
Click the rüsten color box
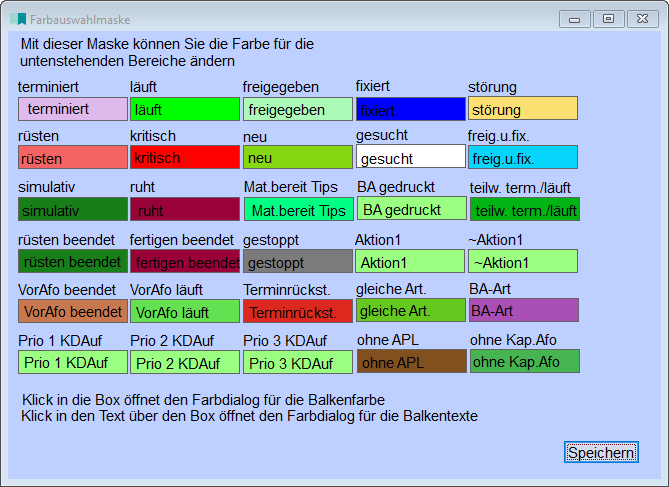click(73, 157)
